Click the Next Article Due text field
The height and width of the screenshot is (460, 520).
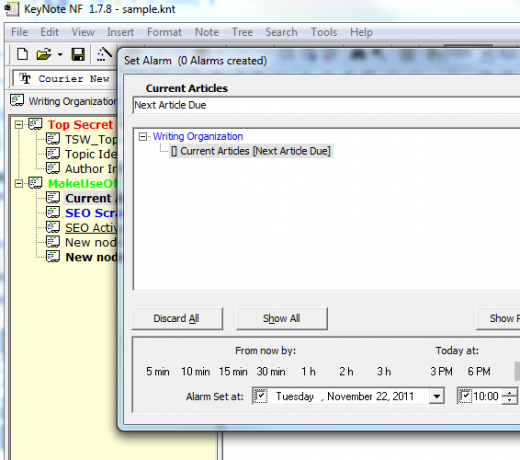pos(326,105)
